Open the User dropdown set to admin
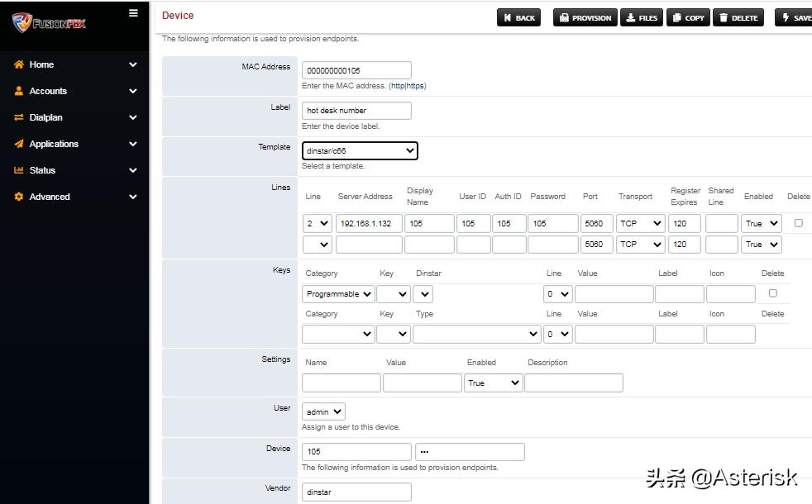 pos(323,411)
